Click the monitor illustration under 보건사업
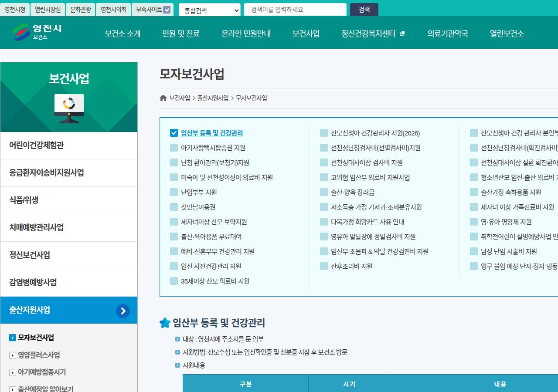This screenshot has width=558, height=392. (69, 108)
